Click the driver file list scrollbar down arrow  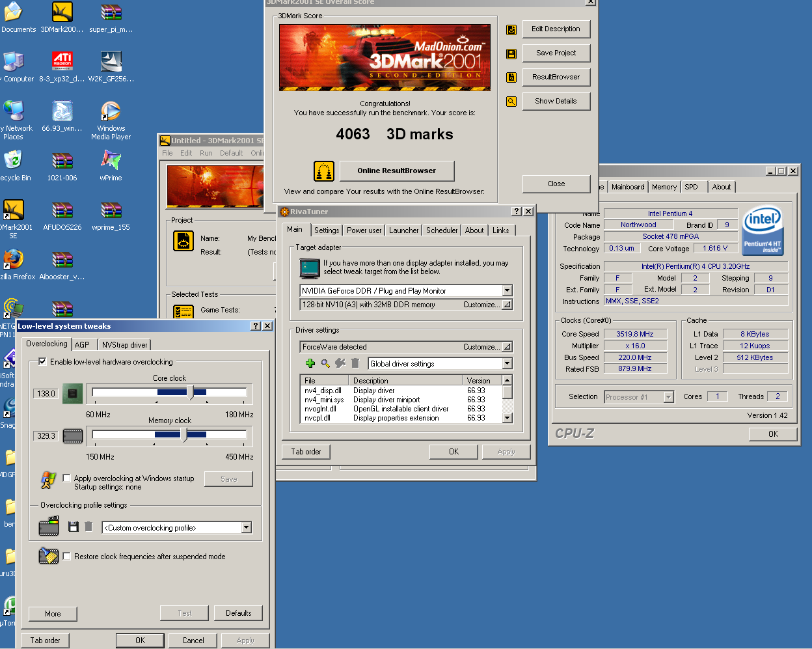tap(507, 419)
